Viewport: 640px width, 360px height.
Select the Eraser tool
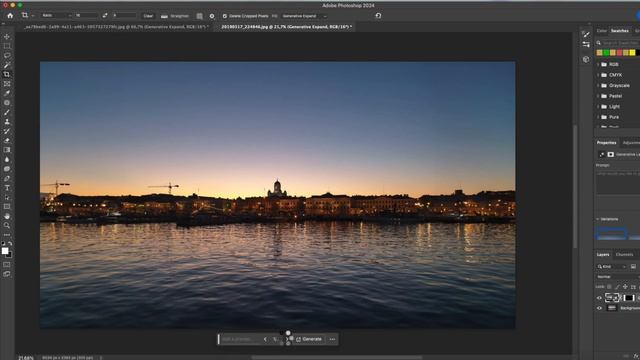[x=7, y=140]
